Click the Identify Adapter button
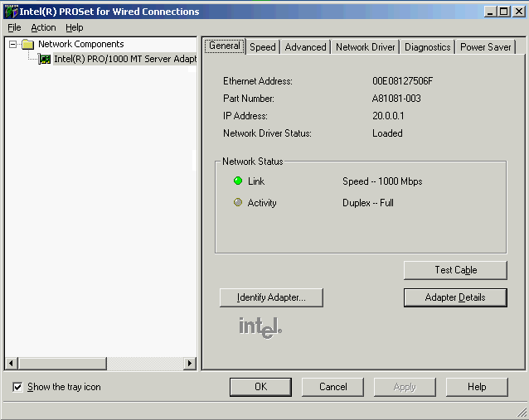 (271, 297)
